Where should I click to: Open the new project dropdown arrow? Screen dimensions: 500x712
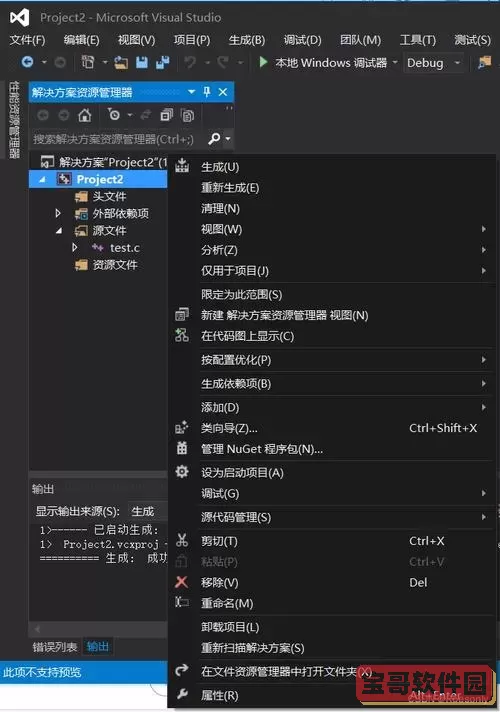pos(104,62)
